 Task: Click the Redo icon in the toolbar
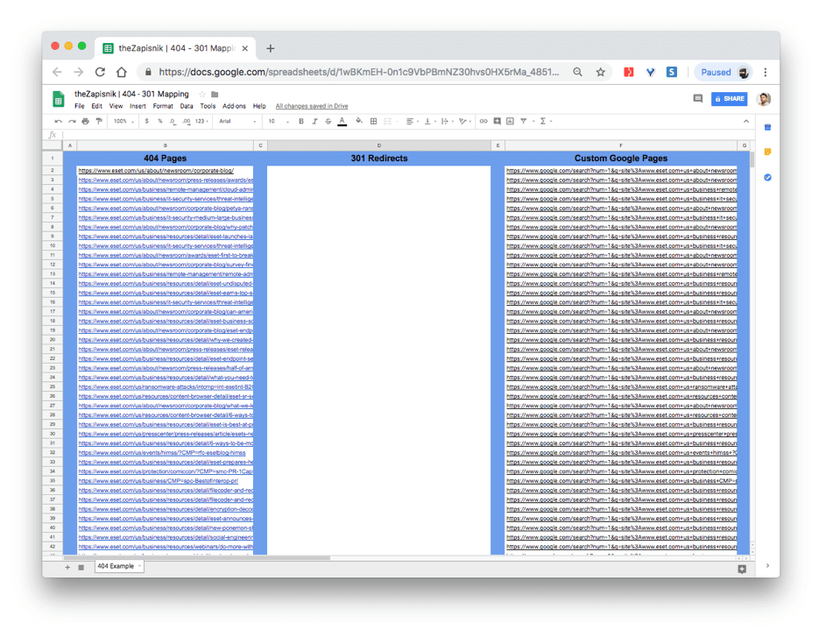coord(72,121)
